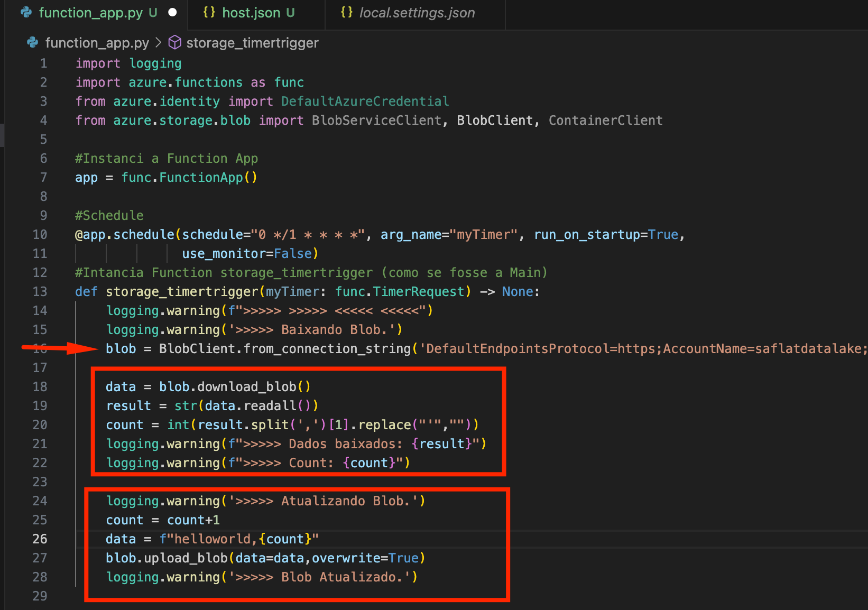
Task: Click 'run_on_startup=True' on line 10
Action: (606, 235)
